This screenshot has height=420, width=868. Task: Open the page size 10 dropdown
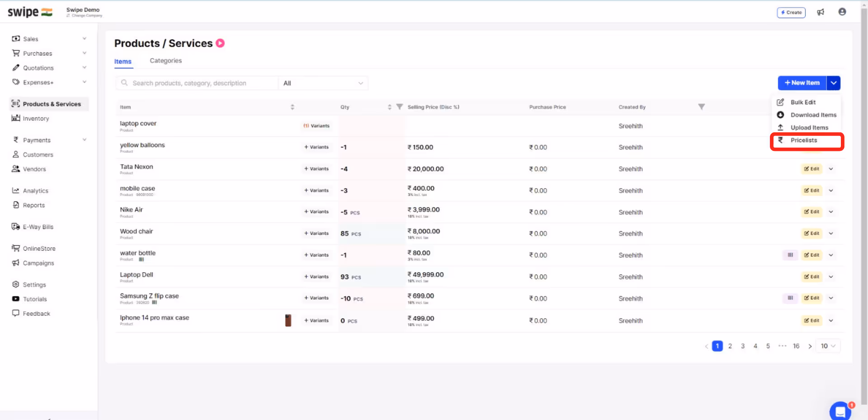click(x=828, y=346)
